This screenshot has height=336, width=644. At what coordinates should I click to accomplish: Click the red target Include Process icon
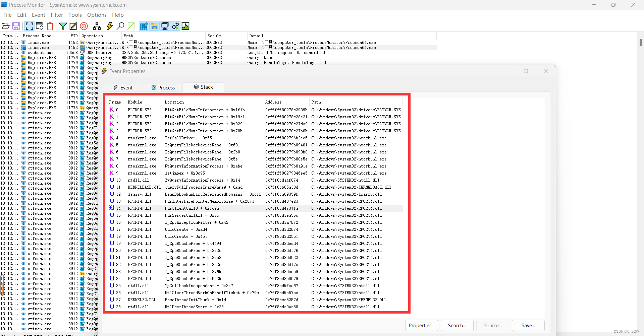tap(84, 26)
